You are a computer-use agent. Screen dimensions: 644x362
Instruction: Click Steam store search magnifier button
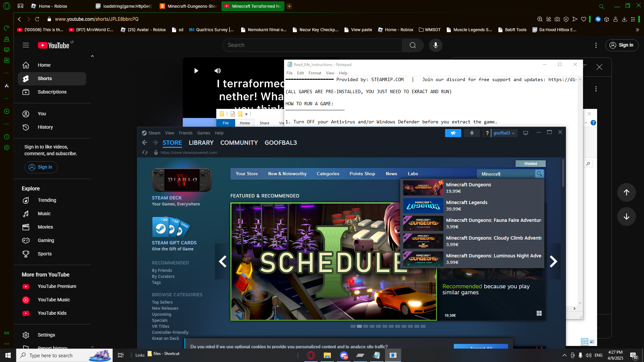click(x=539, y=174)
